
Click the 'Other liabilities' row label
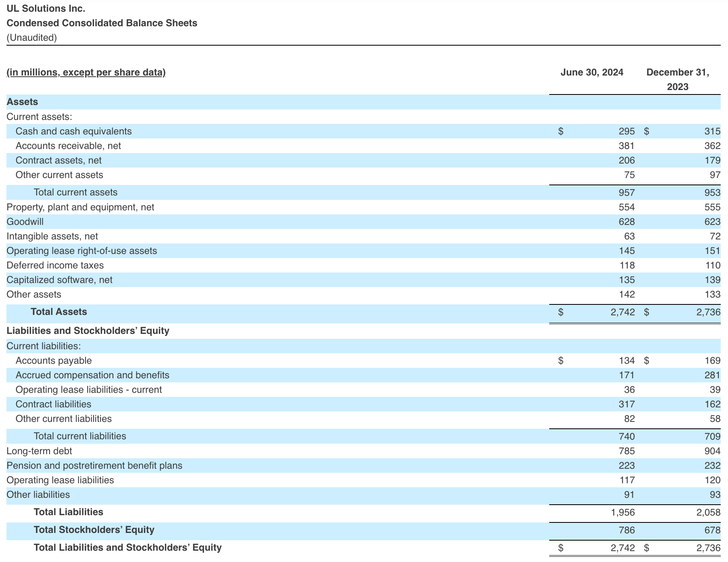[38, 495]
